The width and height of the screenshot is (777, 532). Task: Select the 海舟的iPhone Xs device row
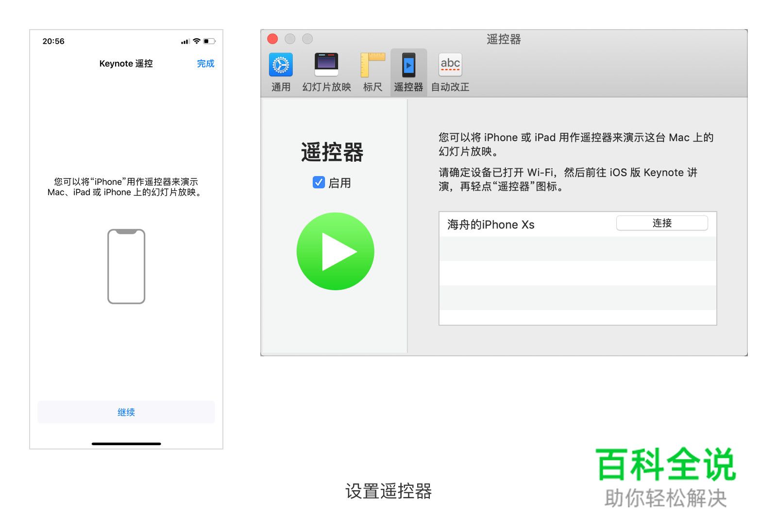[490, 224]
